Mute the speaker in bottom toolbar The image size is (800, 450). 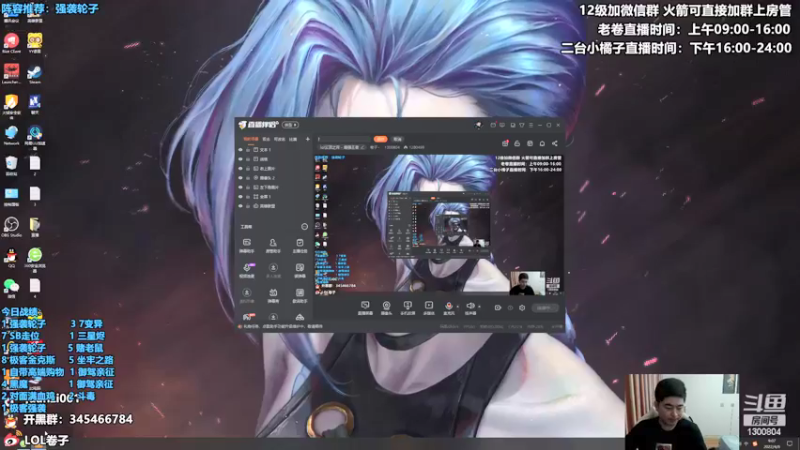pos(470,308)
